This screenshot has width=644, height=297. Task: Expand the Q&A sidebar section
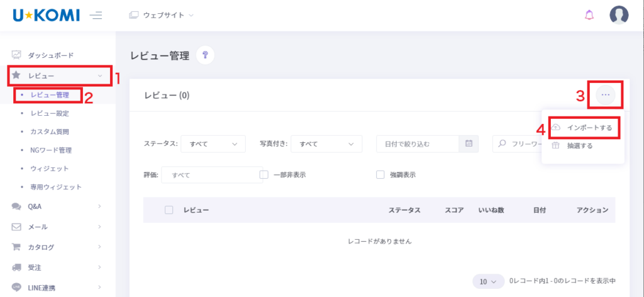pos(57,206)
